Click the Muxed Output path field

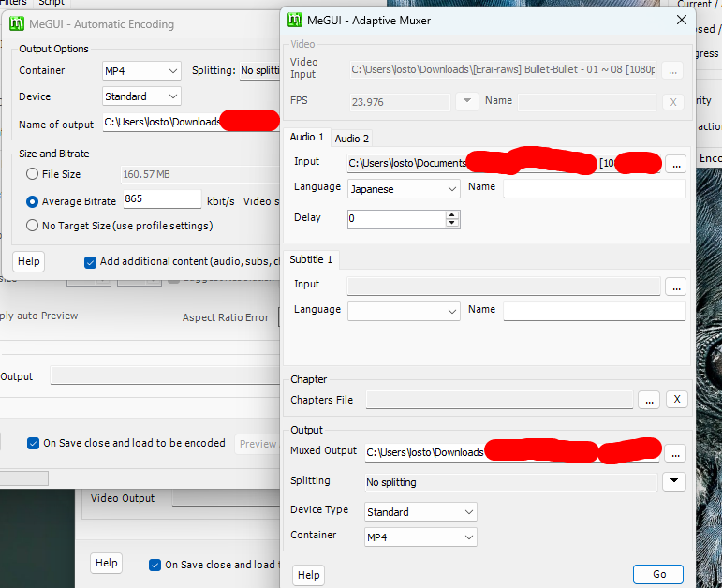coord(512,452)
